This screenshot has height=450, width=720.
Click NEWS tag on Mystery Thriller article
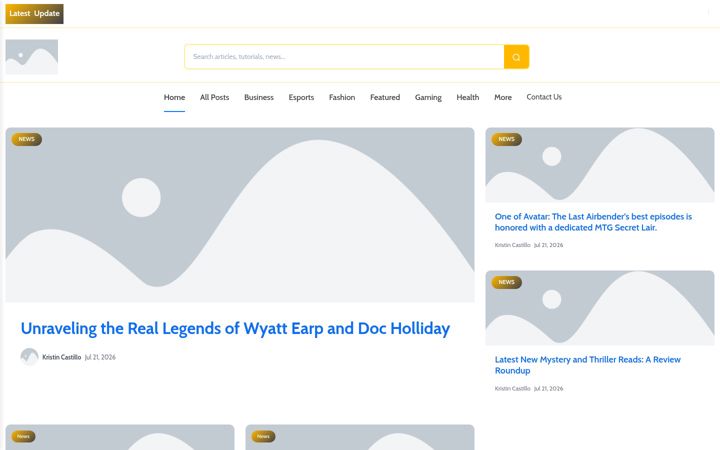click(x=506, y=282)
